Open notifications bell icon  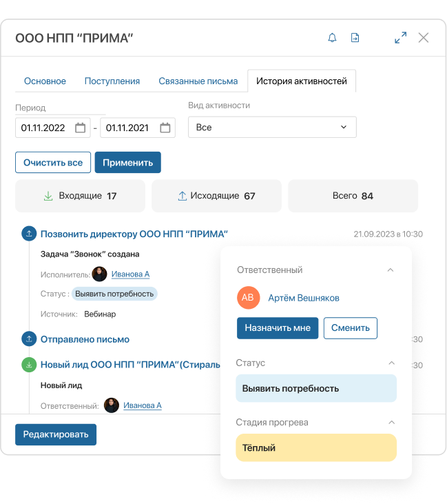[x=333, y=38]
